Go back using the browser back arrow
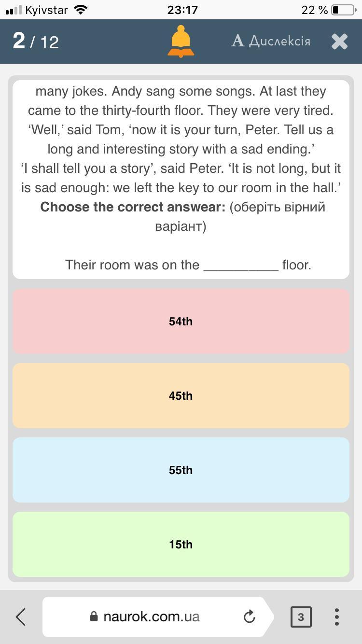Screen dimensions: 362x644 point(21,616)
